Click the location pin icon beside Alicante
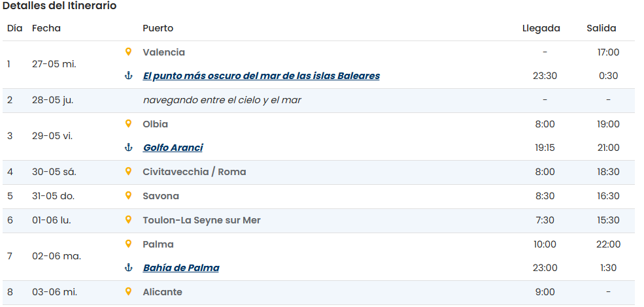Viewport: 644px width, 307px height. point(128,291)
